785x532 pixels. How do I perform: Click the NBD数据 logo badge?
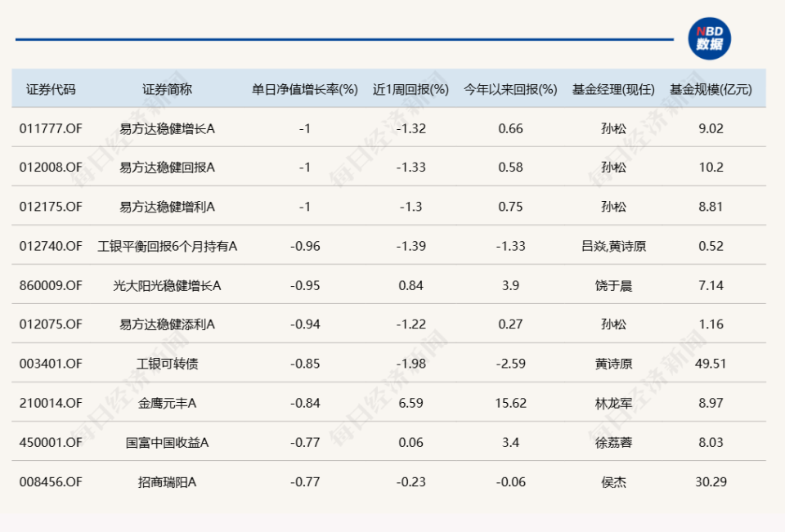coord(710,38)
